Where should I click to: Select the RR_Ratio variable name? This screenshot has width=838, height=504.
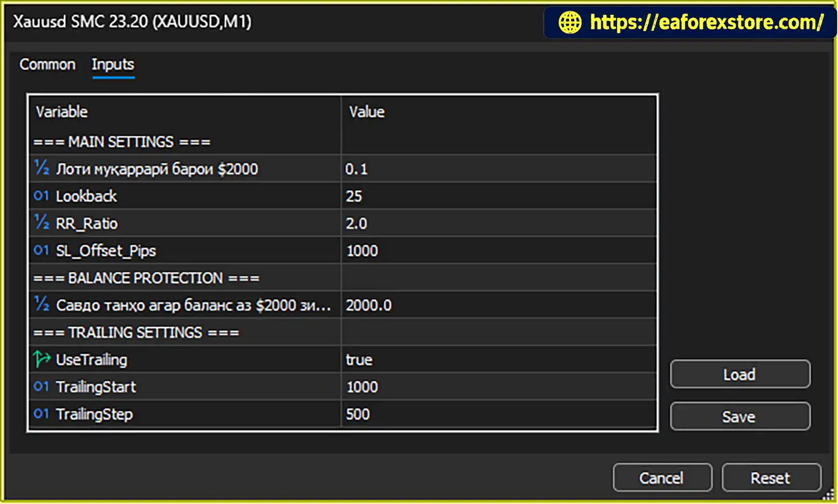pyautogui.click(x=87, y=223)
